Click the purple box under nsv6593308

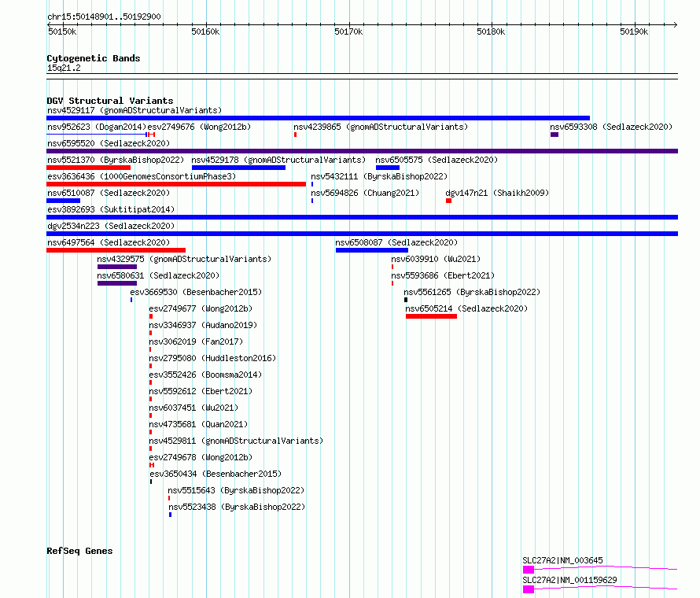(554, 135)
